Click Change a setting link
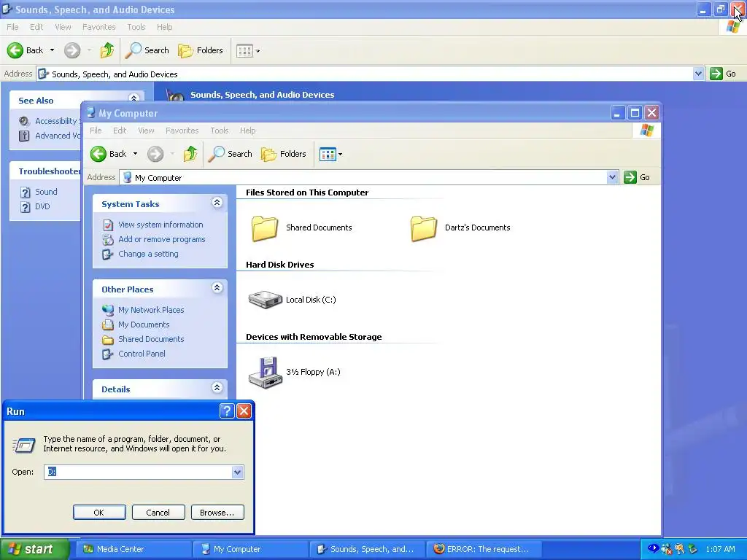747x560 pixels. [148, 254]
